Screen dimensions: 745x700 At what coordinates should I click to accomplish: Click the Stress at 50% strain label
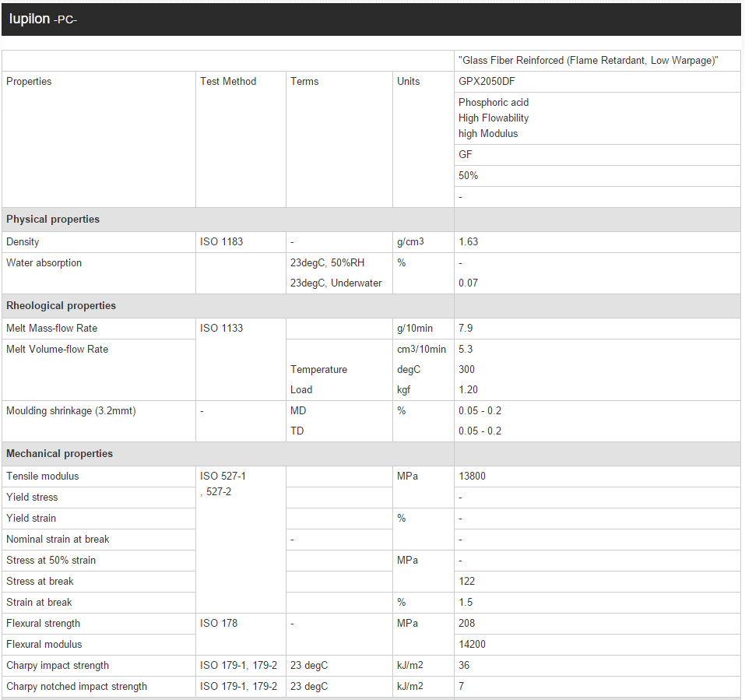click(x=51, y=560)
